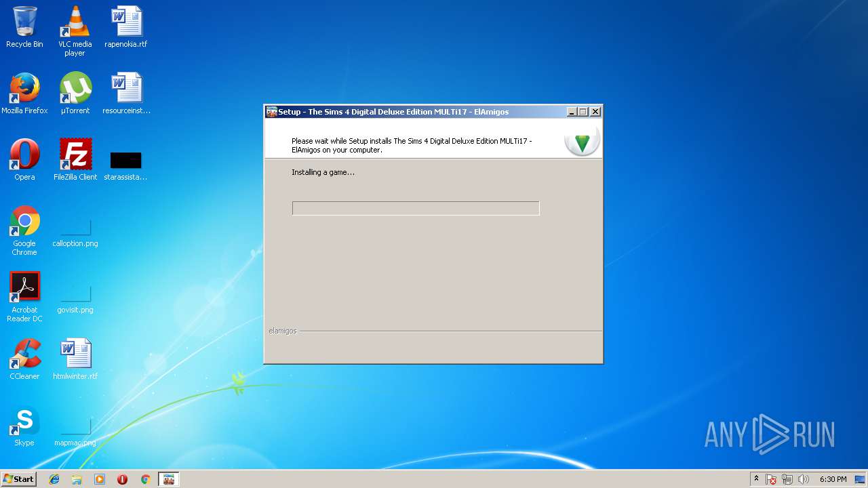Click the 'Installing a game...' status text
Screen dimensions: 868x488
tap(323, 172)
